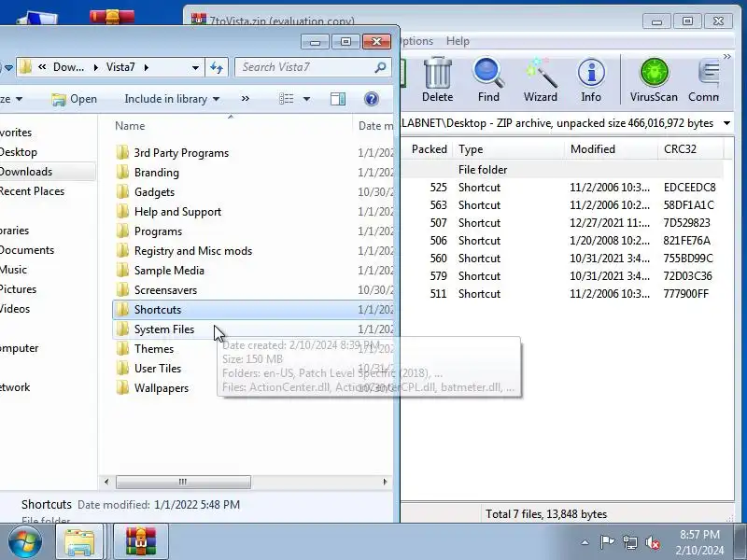Open the Help menu in WinRAR
Image resolution: width=747 pixels, height=560 pixels.
tap(458, 41)
